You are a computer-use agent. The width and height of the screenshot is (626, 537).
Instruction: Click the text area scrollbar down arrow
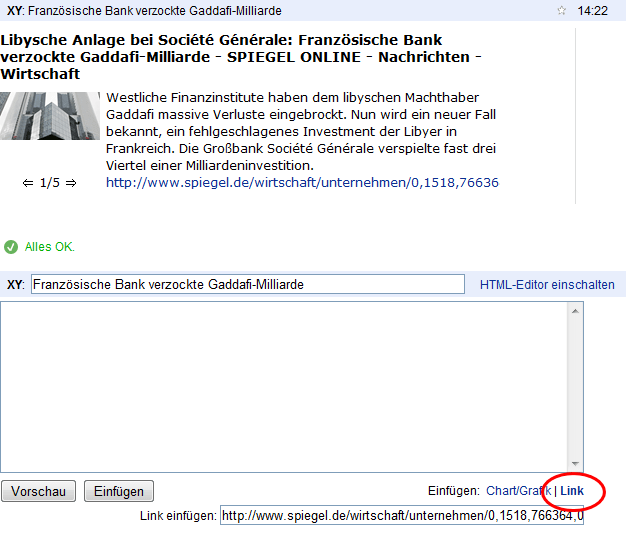575,464
